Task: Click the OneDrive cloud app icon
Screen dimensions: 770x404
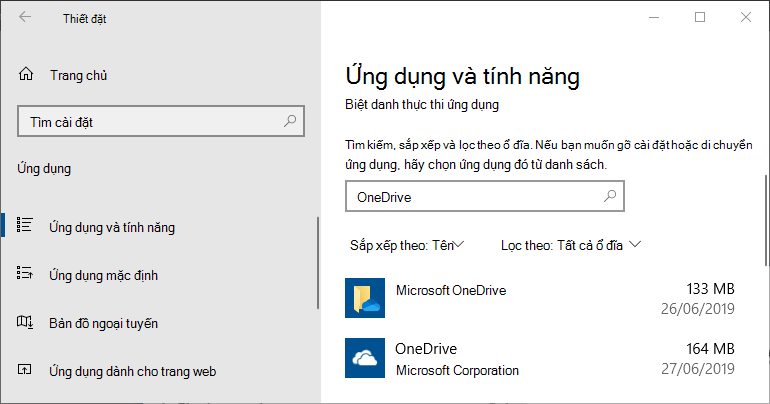Action: coord(365,358)
